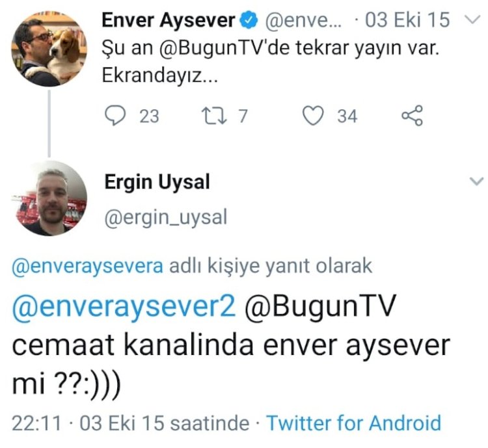This screenshot has width=488, height=448.
Task: Open the @BugunTV mention in reply text
Action: (320, 305)
